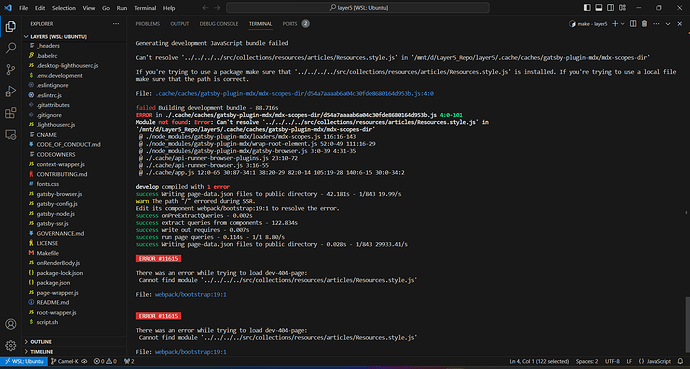This screenshot has width=690, height=369.
Task: Open the Run menu
Action: tap(122, 8)
